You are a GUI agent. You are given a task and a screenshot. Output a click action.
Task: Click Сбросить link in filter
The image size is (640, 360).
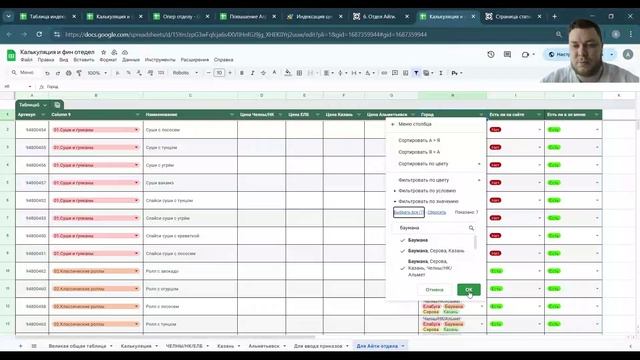point(436,212)
